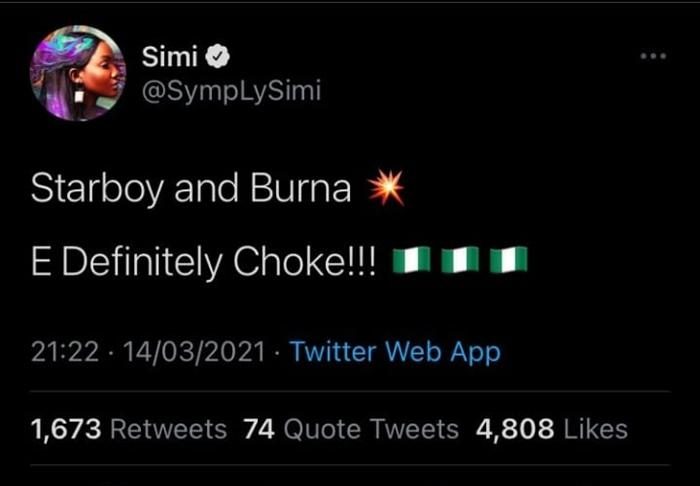
Task: View the 1,673 Retweets list
Action: click(129, 430)
